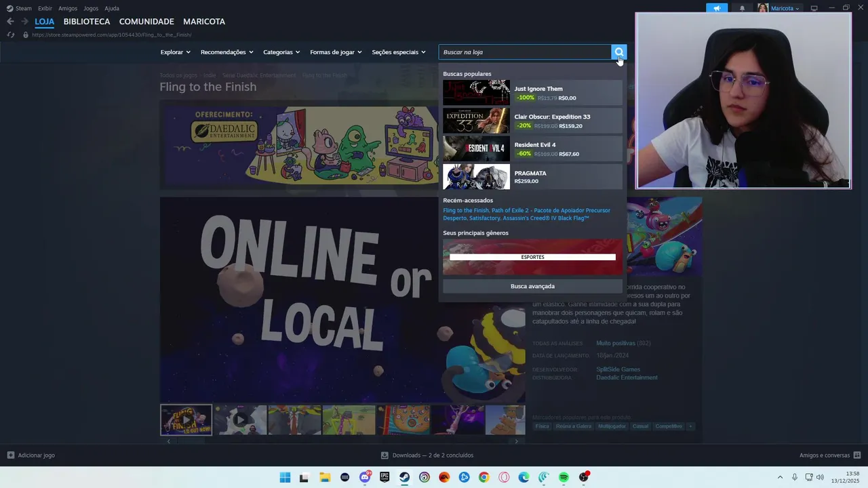The width and height of the screenshot is (868, 488).
Task: Click the volume speaker tray icon
Action: tap(820, 477)
